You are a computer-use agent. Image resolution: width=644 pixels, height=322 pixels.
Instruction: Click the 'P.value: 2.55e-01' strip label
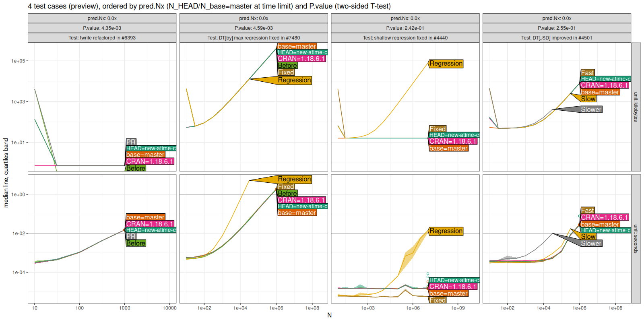(x=557, y=28)
